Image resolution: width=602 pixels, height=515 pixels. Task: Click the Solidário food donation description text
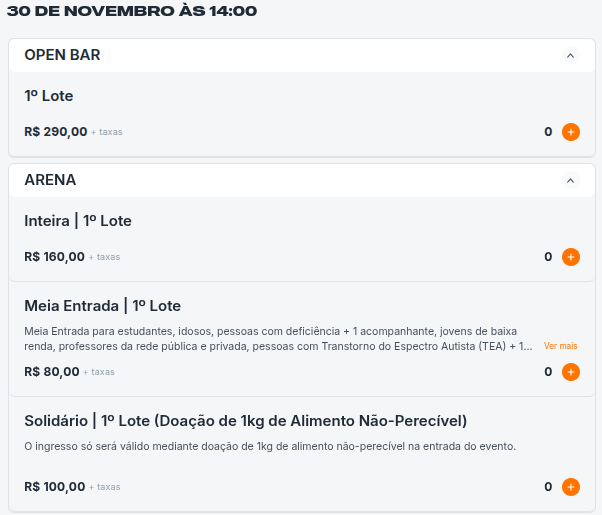point(270,446)
